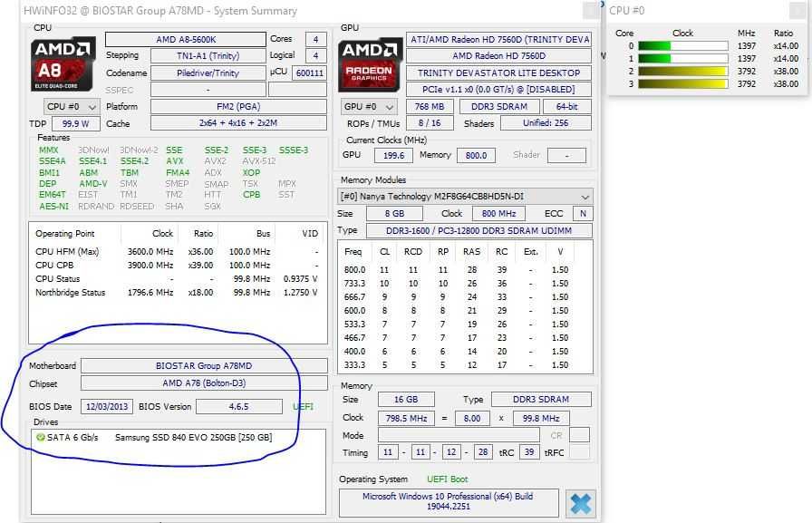Click the 333.3 frequency timing row
Screen dimensions: 812x523
tap(457, 365)
